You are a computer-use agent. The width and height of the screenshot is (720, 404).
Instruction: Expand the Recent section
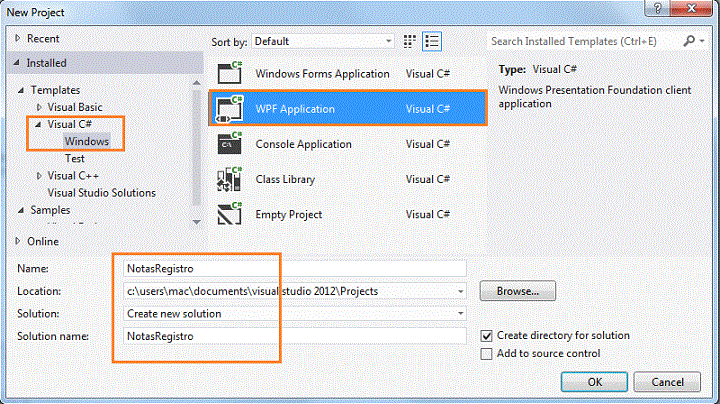17,38
